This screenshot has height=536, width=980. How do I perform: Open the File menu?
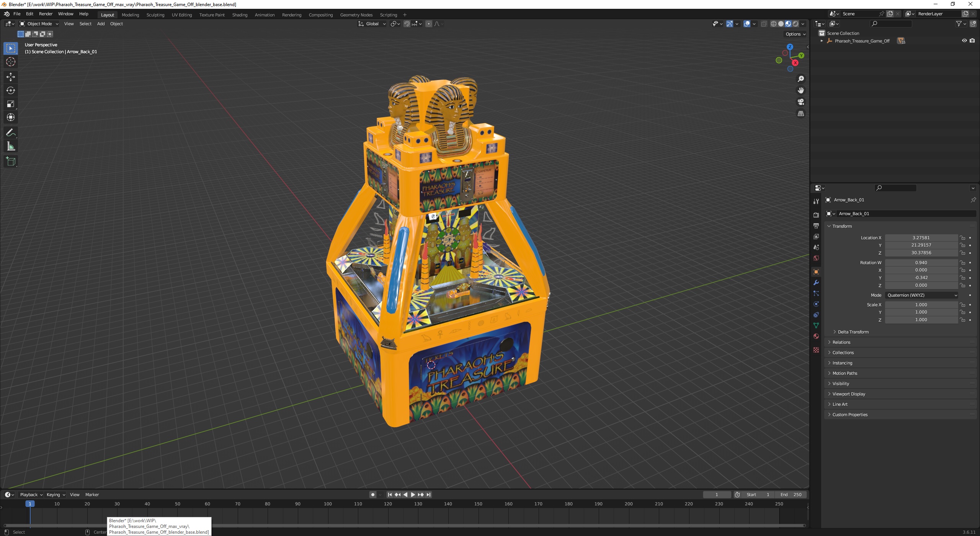(17, 14)
